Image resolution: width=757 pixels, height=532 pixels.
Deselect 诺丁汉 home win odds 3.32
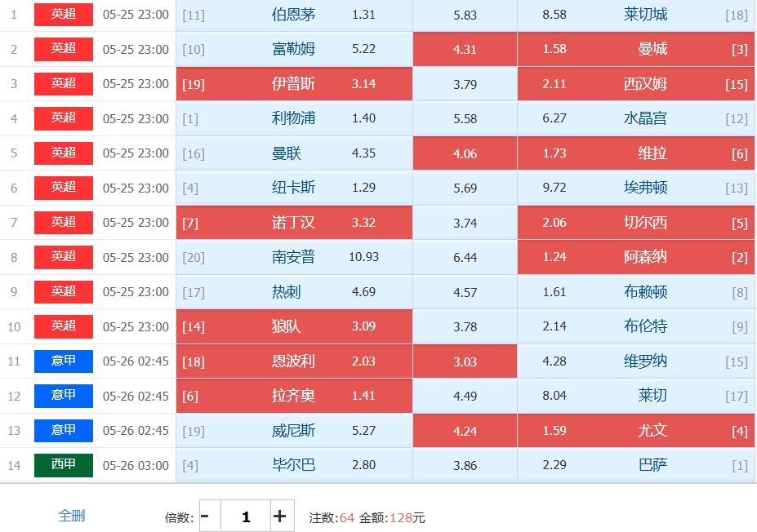coord(295,223)
